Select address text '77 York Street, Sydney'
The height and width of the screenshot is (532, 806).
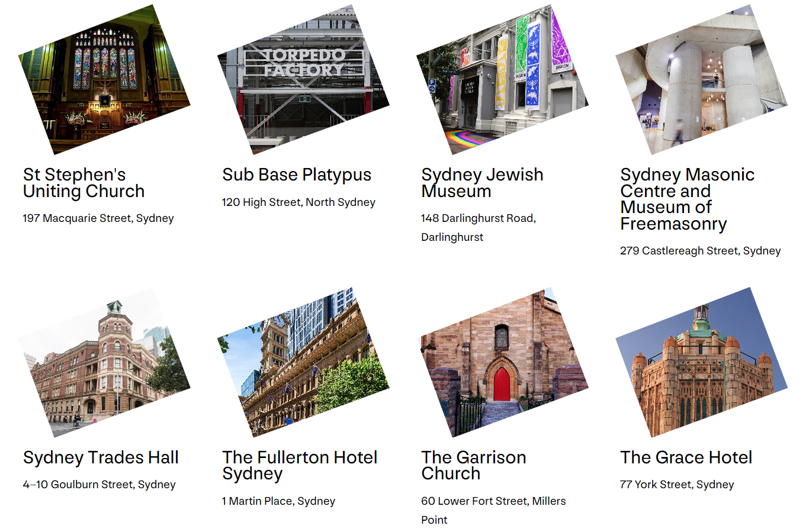tap(677, 485)
